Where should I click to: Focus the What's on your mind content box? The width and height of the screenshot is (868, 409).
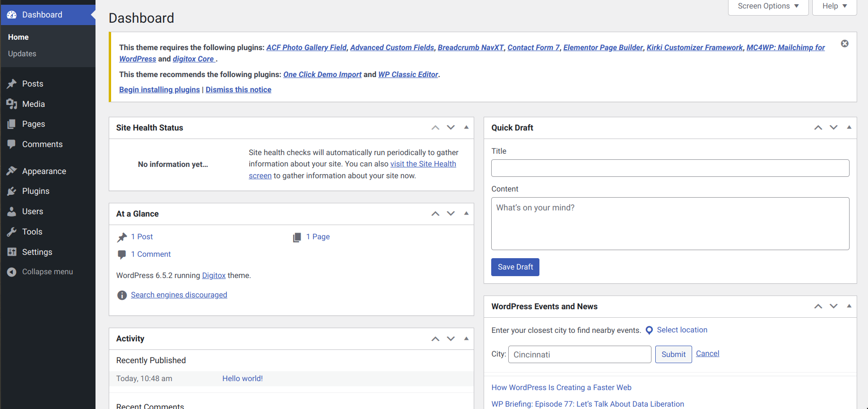pyautogui.click(x=670, y=224)
